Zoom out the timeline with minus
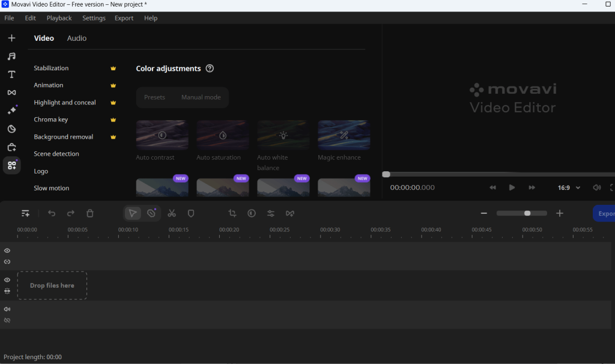This screenshot has width=615, height=364. click(483, 213)
